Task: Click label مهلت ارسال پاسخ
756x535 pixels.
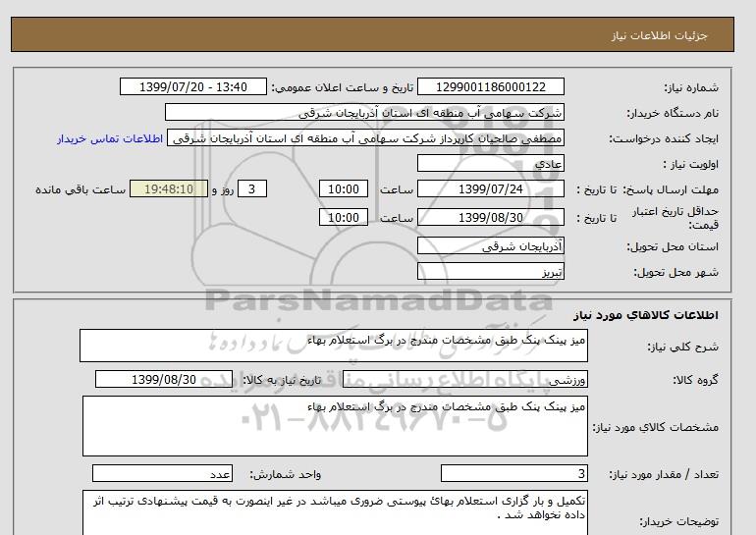Action: tap(671, 189)
